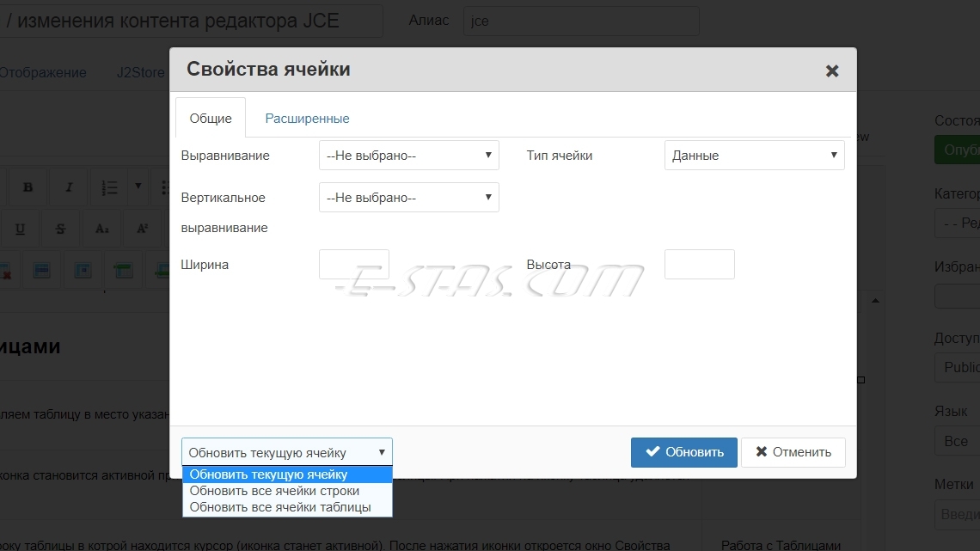The width and height of the screenshot is (980, 551).
Task: Open the Язык dropdown showing Все
Action: click(x=958, y=441)
